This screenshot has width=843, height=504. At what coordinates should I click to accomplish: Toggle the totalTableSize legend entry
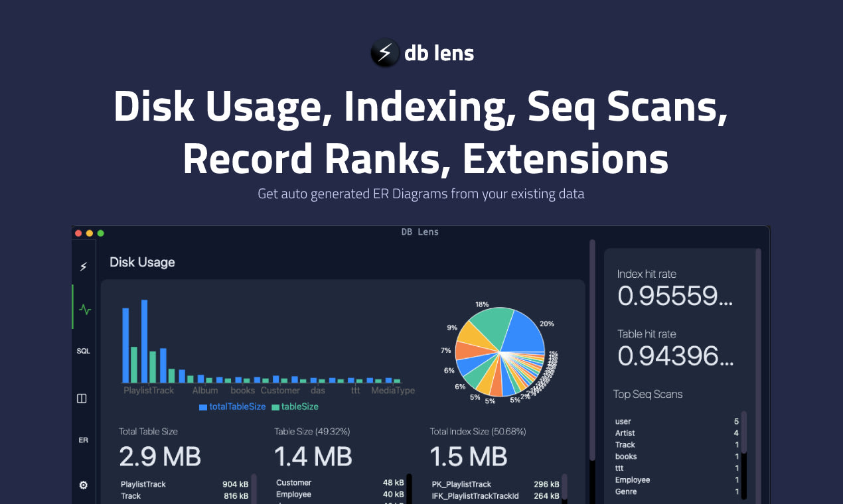click(232, 407)
